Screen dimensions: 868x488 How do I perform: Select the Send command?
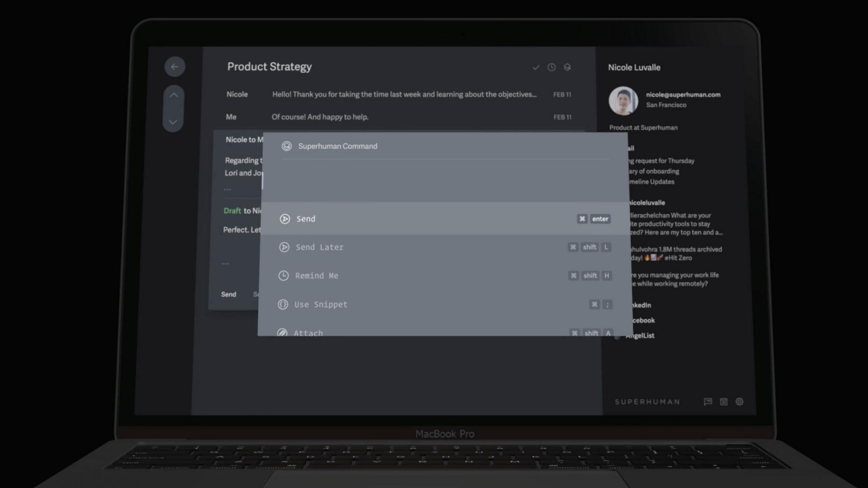tap(445, 219)
